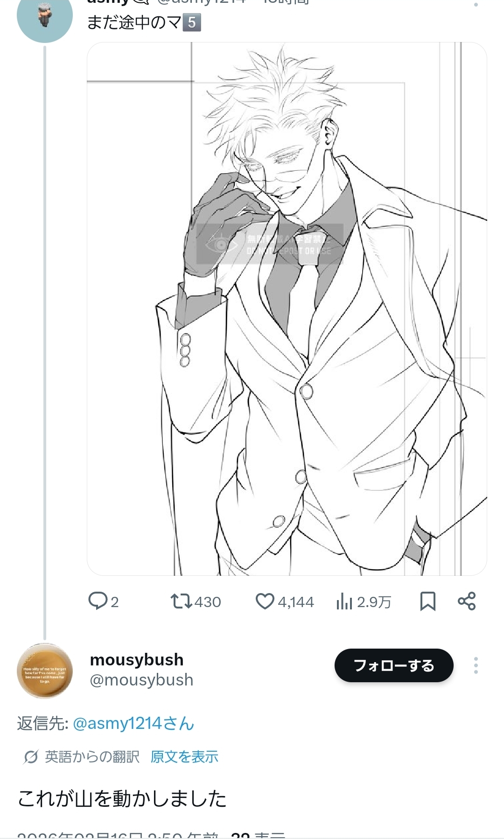Screen dimensions: 504x839
Task: Open mousybush's profile avatar
Action: (x=45, y=671)
